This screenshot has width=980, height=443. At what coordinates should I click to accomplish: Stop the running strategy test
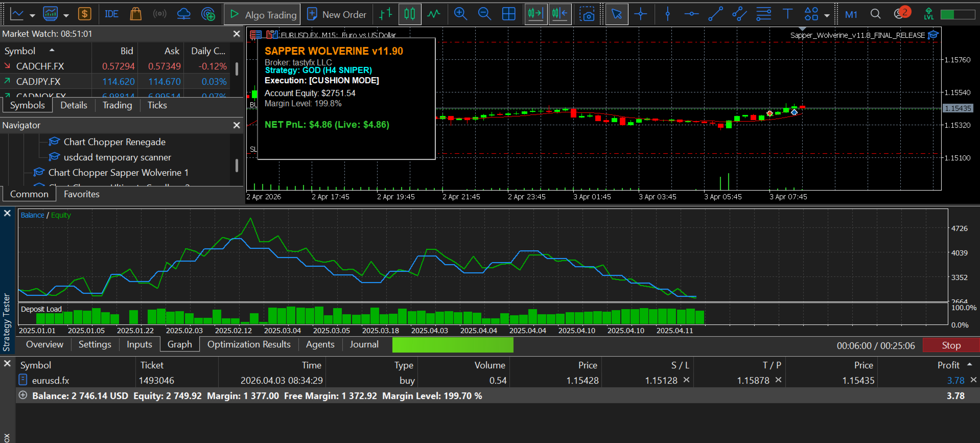coord(951,345)
